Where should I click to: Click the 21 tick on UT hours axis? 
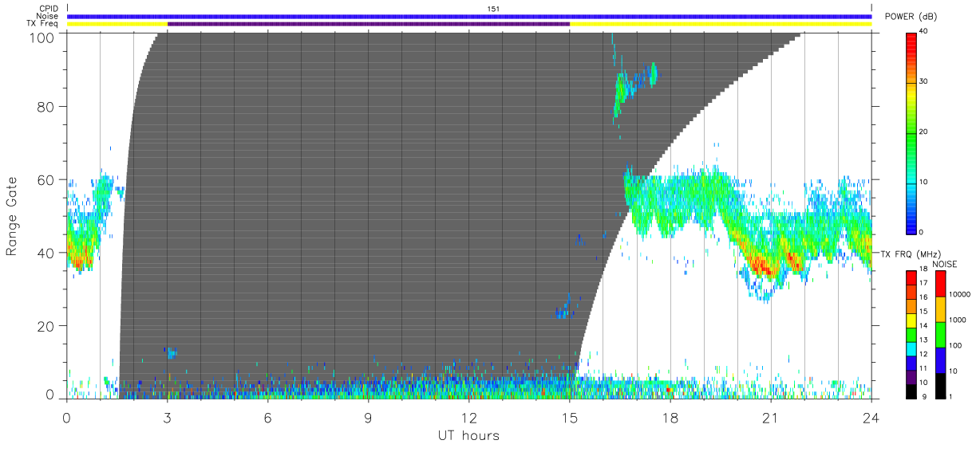point(771,419)
